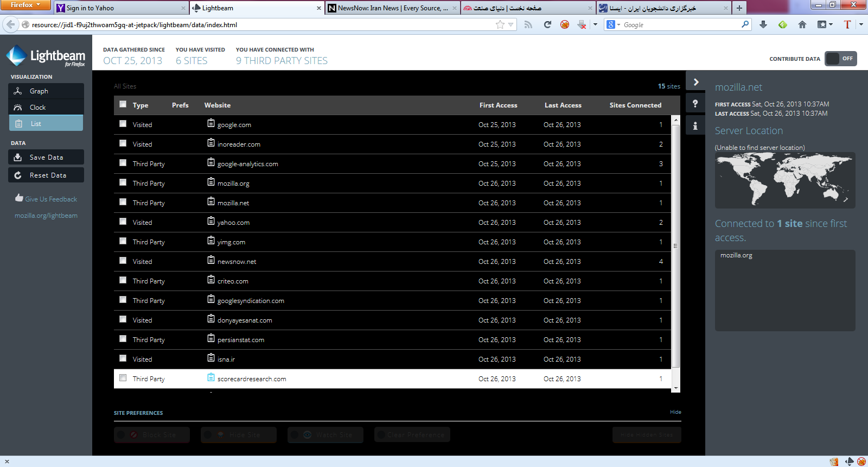868x467 pixels.
Task: Switch to the Clock visualization
Action: (x=46, y=108)
